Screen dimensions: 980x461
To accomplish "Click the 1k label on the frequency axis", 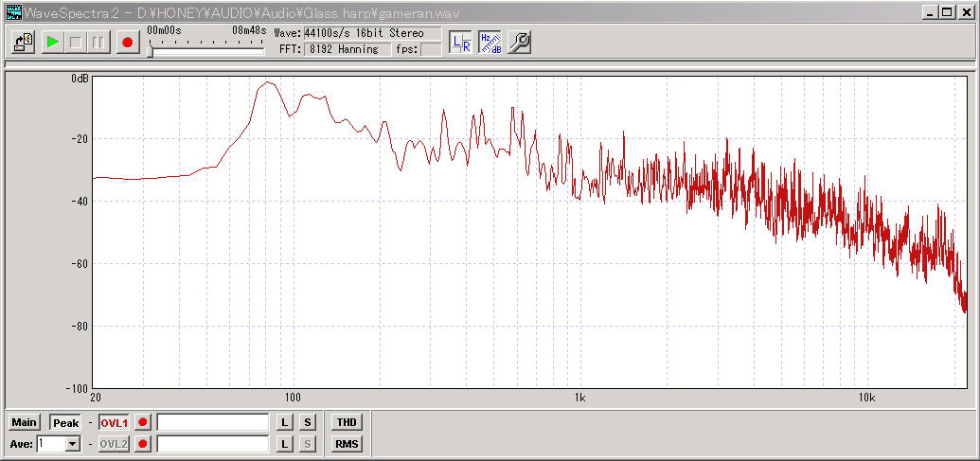I will [580, 398].
